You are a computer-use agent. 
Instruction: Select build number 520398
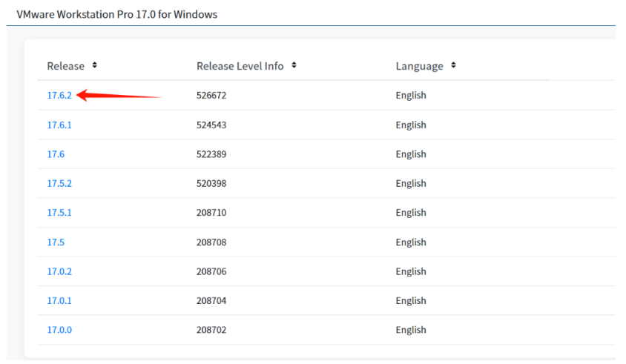(211, 183)
